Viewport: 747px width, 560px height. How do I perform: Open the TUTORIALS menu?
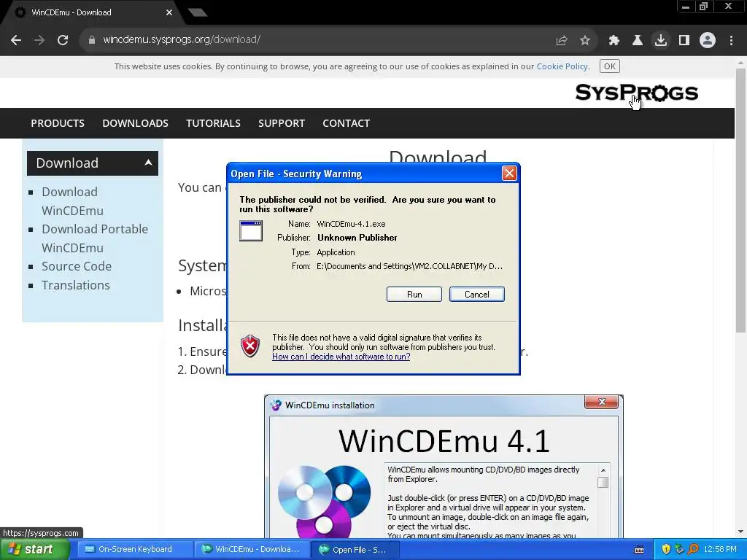click(213, 123)
